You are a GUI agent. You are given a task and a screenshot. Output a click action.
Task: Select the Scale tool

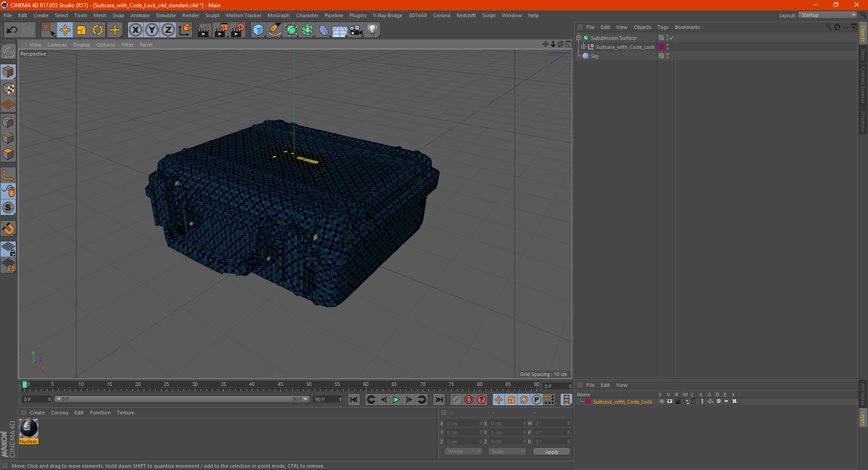click(x=81, y=30)
